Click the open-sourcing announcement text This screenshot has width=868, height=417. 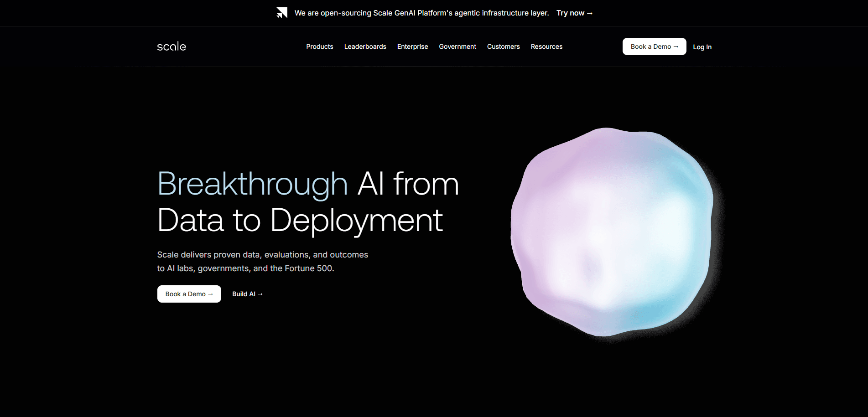pyautogui.click(x=421, y=13)
